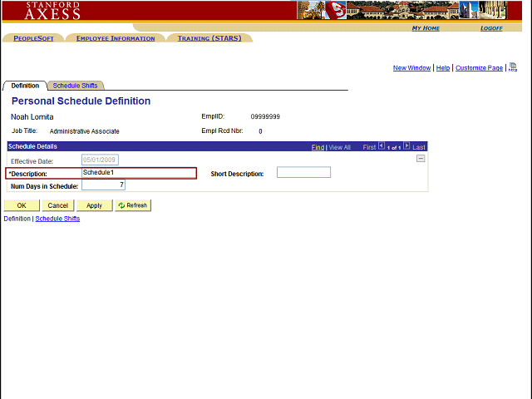This screenshot has height=399, width=532.
Task: Click View All in Schedule Details header
Action: tap(339, 147)
